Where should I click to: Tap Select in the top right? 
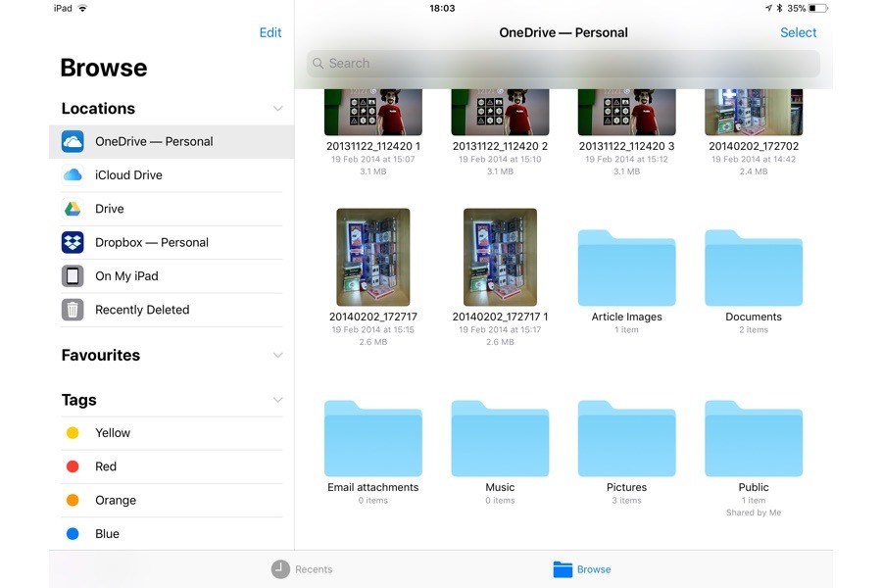(798, 32)
